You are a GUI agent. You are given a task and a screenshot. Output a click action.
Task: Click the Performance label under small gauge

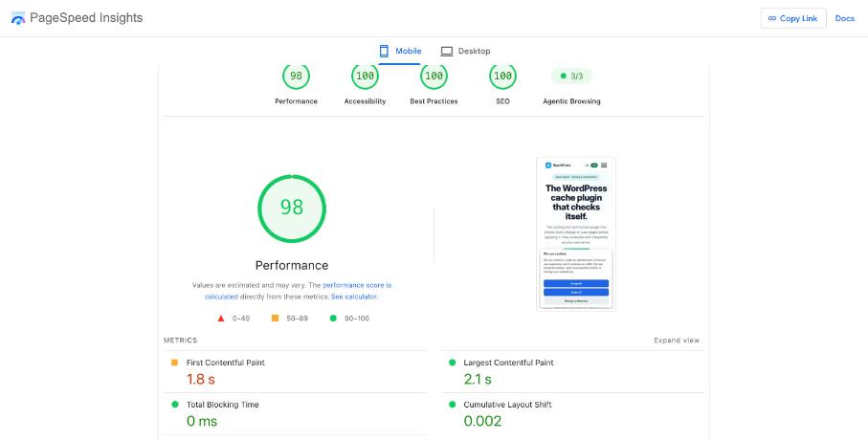coord(296,101)
